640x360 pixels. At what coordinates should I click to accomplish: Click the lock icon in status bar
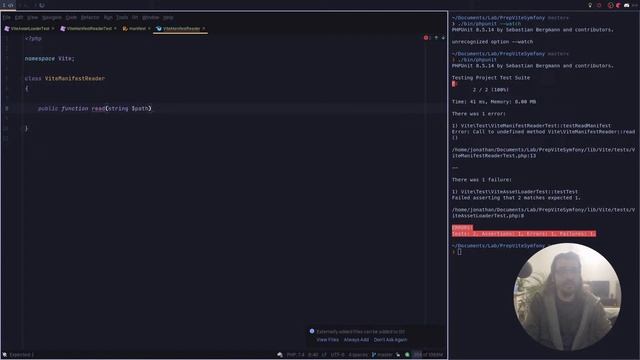click(398, 355)
